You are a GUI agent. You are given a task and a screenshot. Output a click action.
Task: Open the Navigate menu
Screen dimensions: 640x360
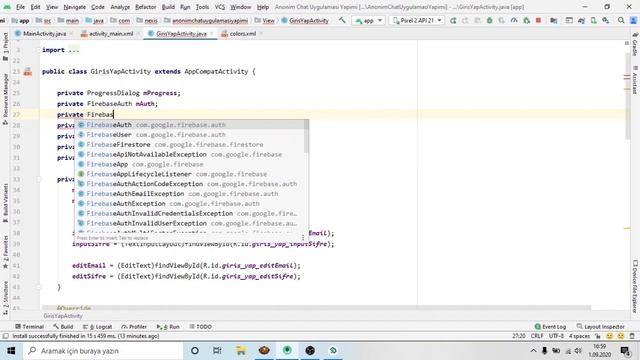75,7
